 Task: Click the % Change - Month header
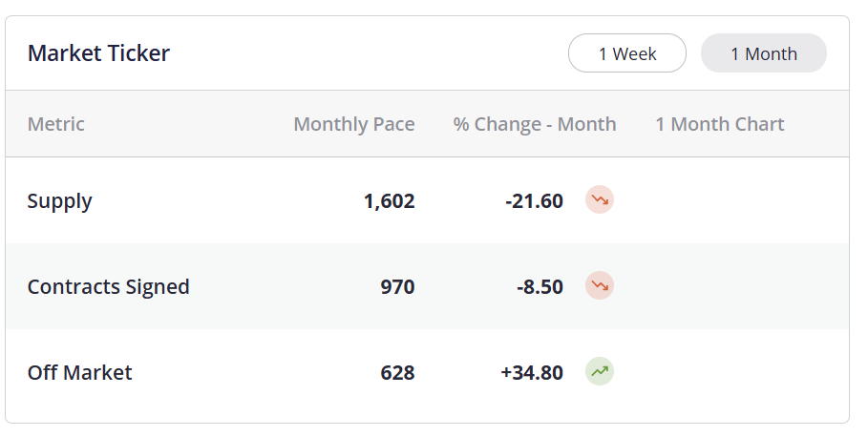coord(535,124)
